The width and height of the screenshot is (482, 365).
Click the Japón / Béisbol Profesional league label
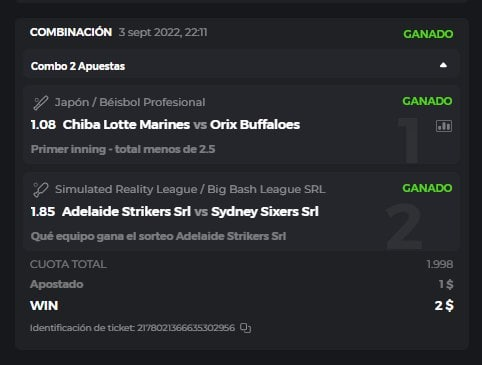pyautogui.click(x=130, y=102)
